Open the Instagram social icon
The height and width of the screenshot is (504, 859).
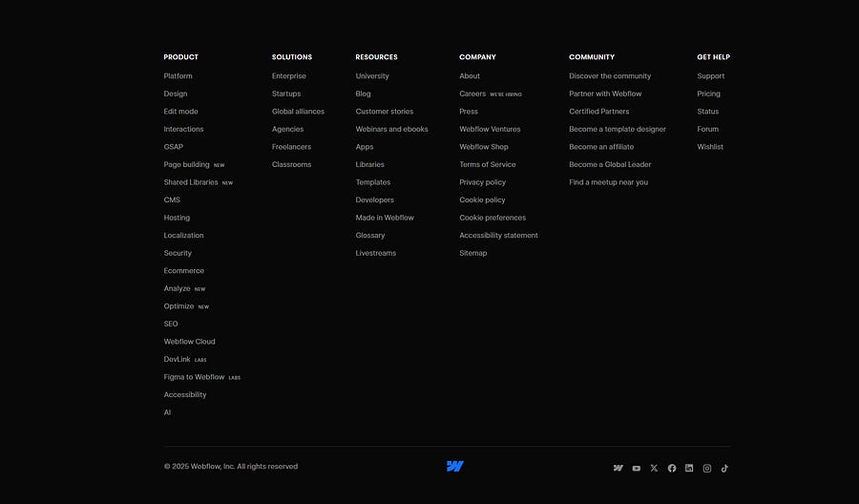(x=707, y=469)
